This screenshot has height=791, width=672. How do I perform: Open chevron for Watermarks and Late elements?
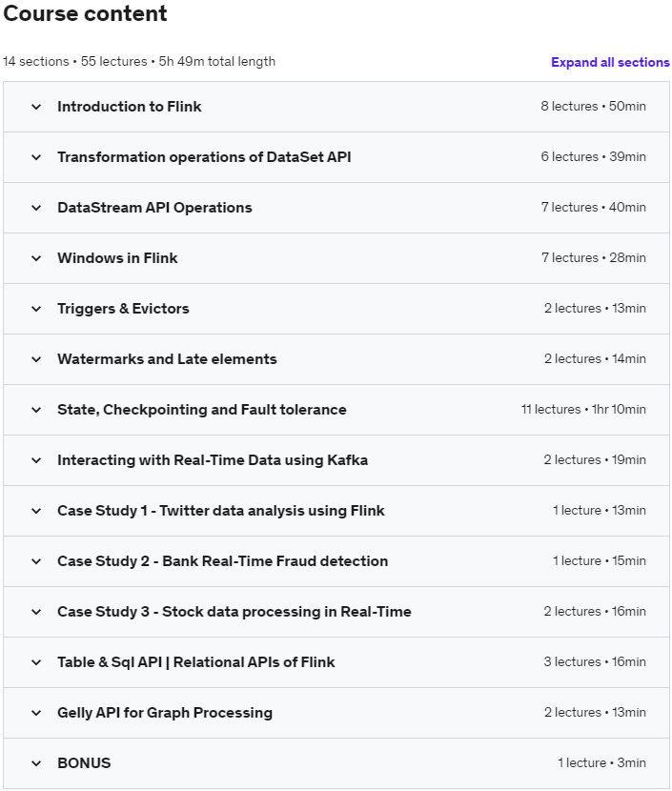tap(36, 359)
